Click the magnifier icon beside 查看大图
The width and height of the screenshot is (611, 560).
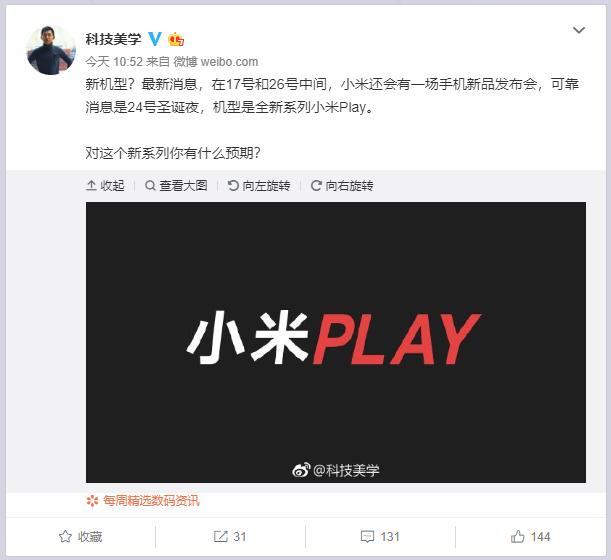[150, 185]
